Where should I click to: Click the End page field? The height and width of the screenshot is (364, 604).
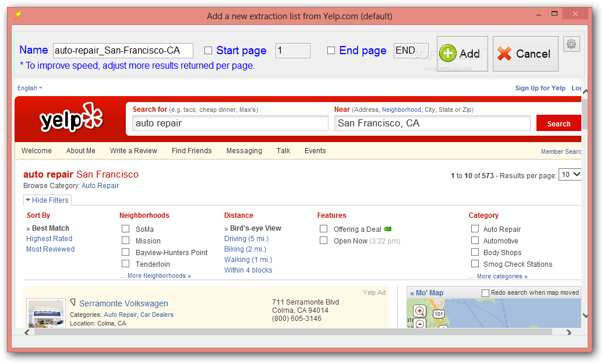411,51
